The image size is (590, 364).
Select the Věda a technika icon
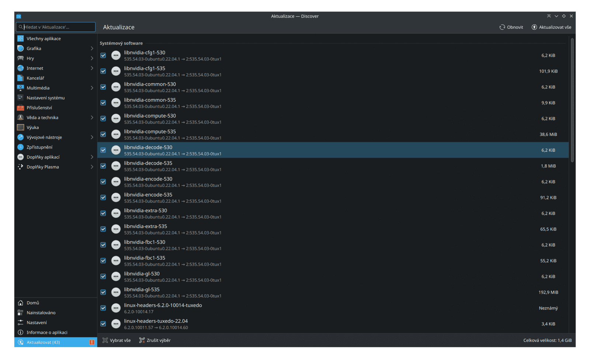click(21, 118)
